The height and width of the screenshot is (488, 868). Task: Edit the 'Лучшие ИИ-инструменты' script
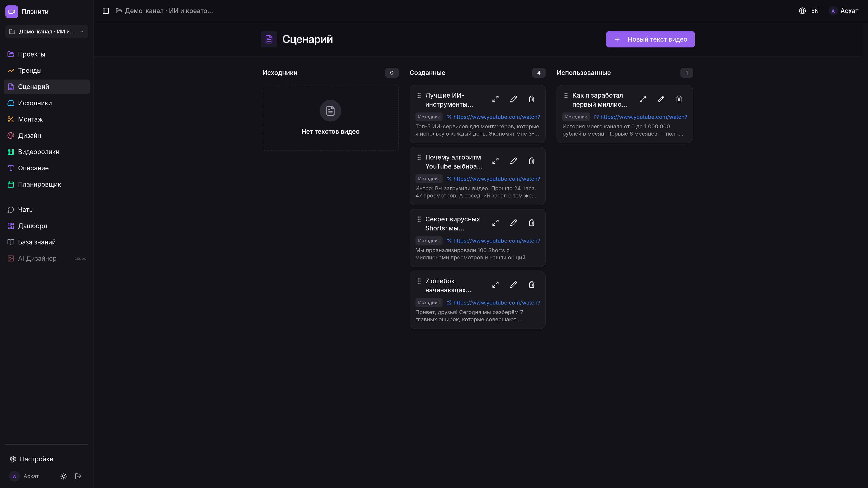click(514, 99)
